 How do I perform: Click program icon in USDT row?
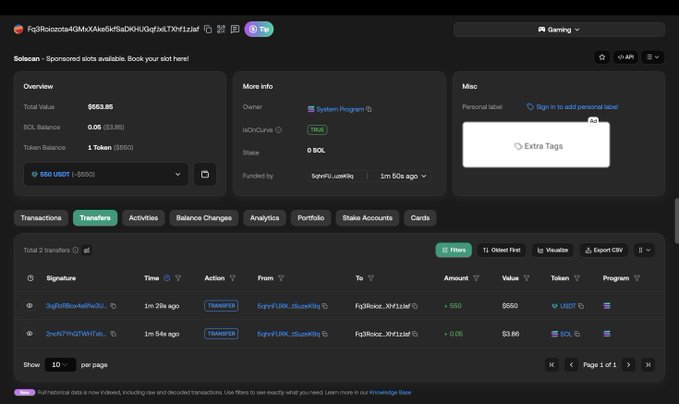pyautogui.click(x=607, y=306)
